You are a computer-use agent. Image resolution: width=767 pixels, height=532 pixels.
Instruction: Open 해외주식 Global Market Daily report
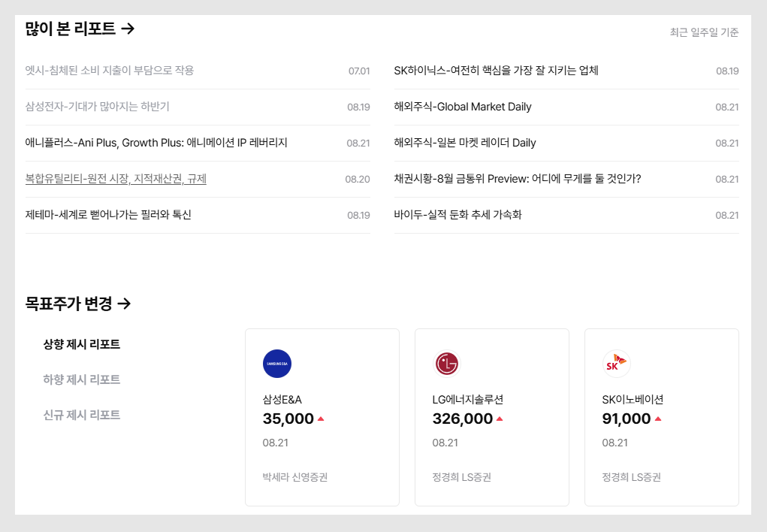(463, 107)
